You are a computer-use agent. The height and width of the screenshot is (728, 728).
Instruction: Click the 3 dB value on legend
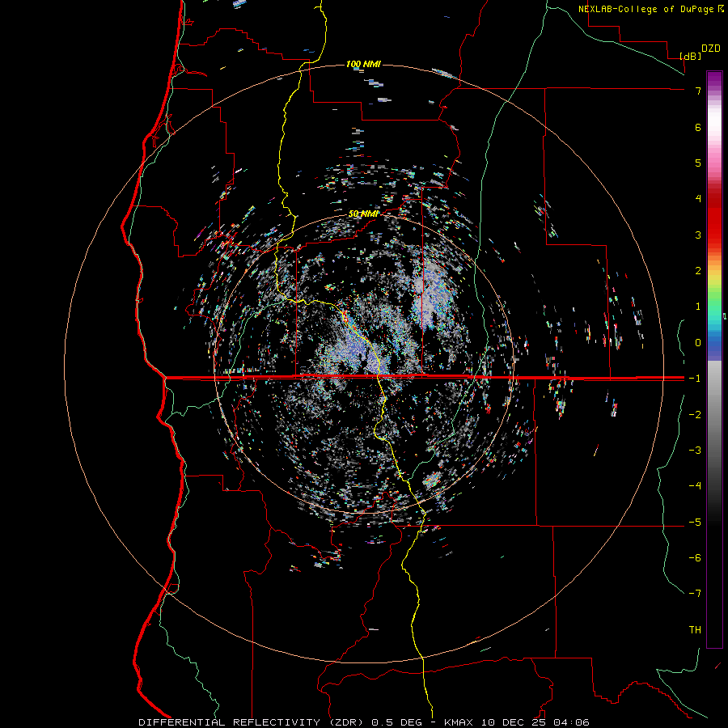coord(698,235)
